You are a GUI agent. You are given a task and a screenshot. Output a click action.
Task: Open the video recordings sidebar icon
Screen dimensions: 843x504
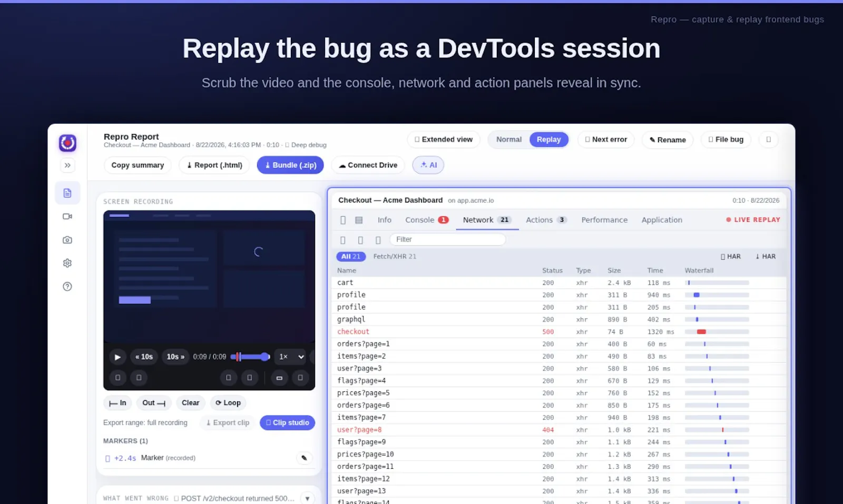click(67, 216)
